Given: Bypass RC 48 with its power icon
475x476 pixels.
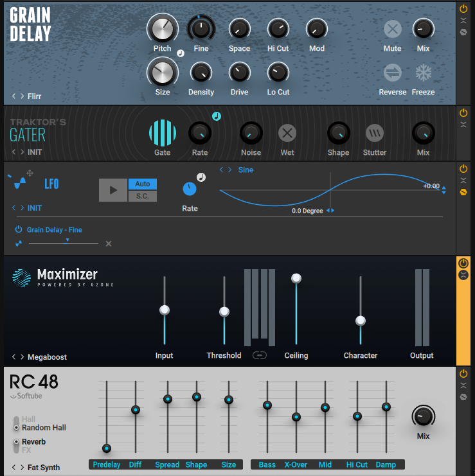Looking at the screenshot, I should tap(463, 374).
